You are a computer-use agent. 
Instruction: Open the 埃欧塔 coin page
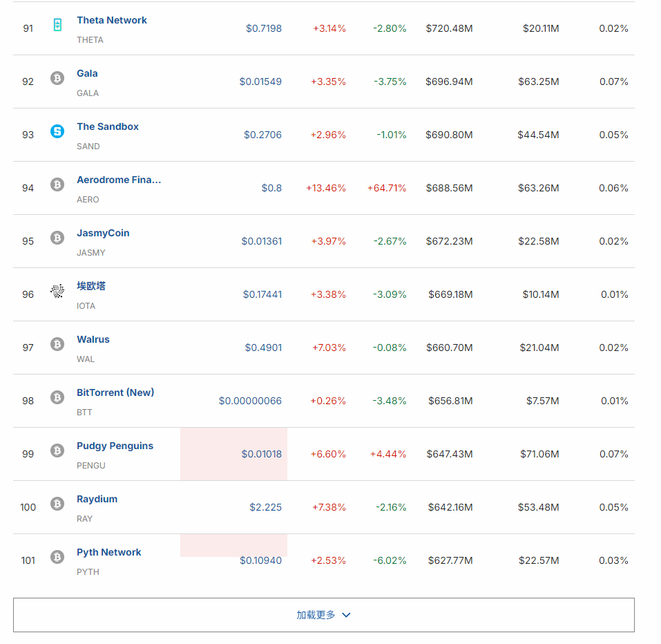(91, 286)
